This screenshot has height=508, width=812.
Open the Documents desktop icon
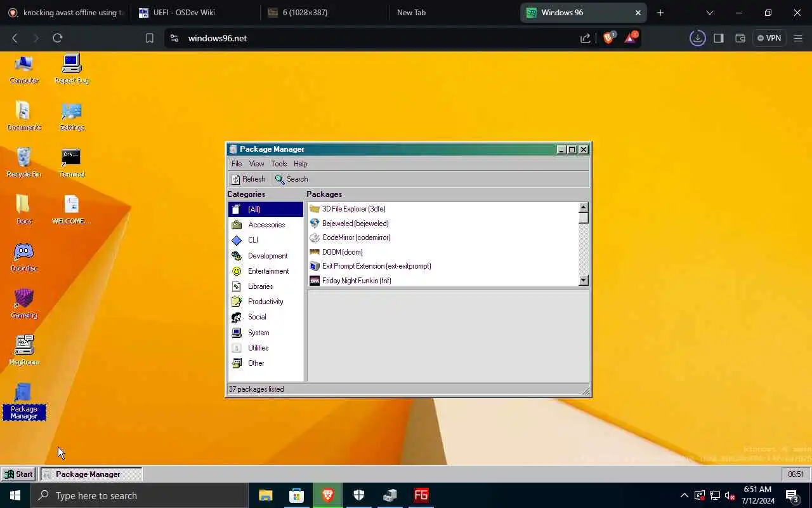24,116
